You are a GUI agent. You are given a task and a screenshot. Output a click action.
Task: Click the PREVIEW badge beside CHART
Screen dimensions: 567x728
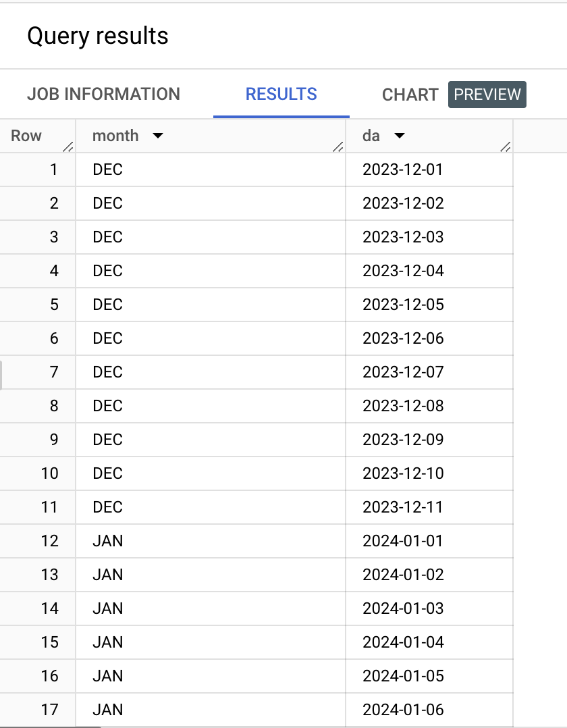coord(487,95)
